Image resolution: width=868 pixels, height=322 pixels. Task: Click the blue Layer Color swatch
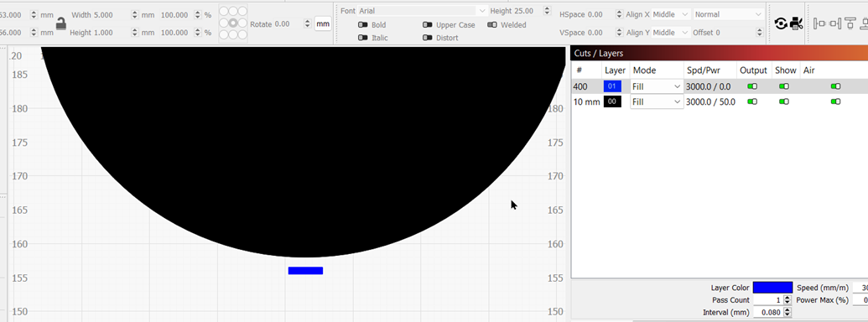pyautogui.click(x=772, y=288)
